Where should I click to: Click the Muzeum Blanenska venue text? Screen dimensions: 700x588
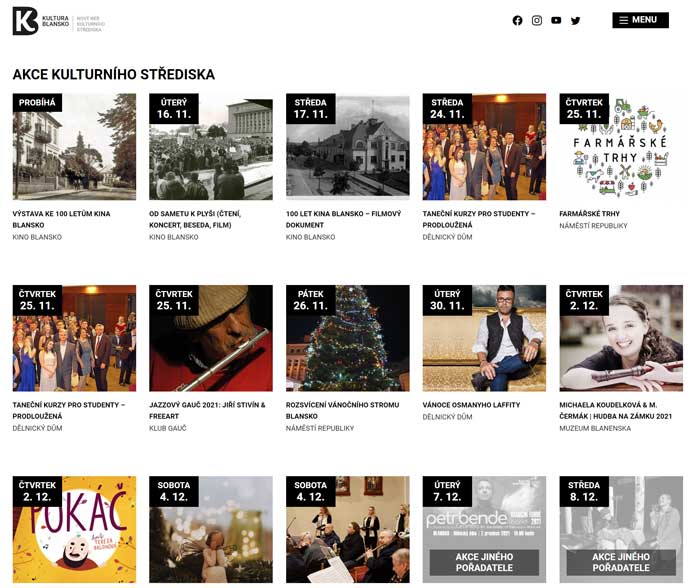tap(595, 428)
